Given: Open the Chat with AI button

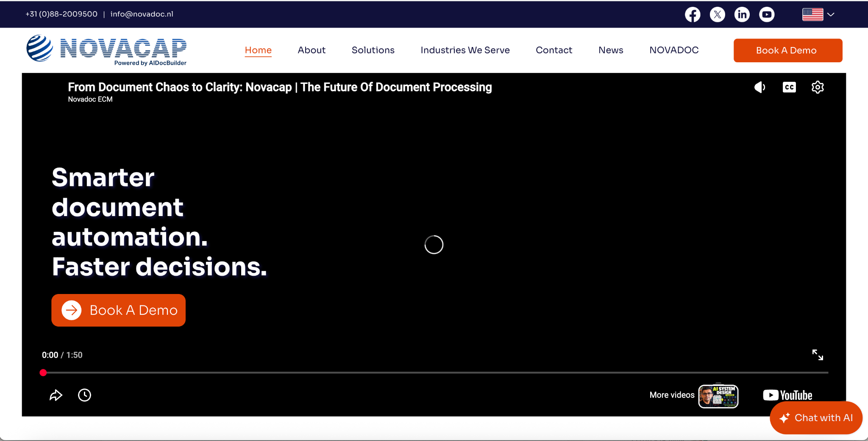Looking at the screenshot, I should [816, 418].
